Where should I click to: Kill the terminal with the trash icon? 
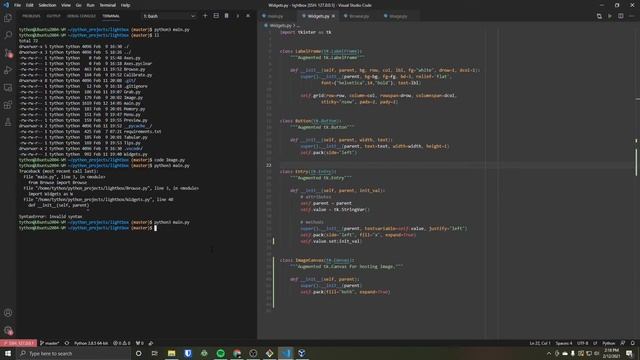tap(227, 16)
